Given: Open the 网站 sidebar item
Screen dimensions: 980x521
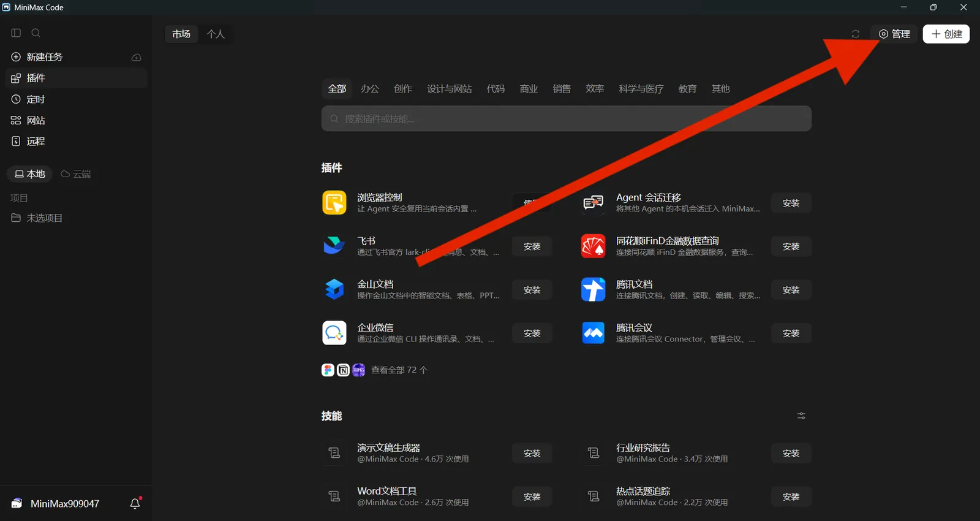Looking at the screenshot, I should [76, 120].
